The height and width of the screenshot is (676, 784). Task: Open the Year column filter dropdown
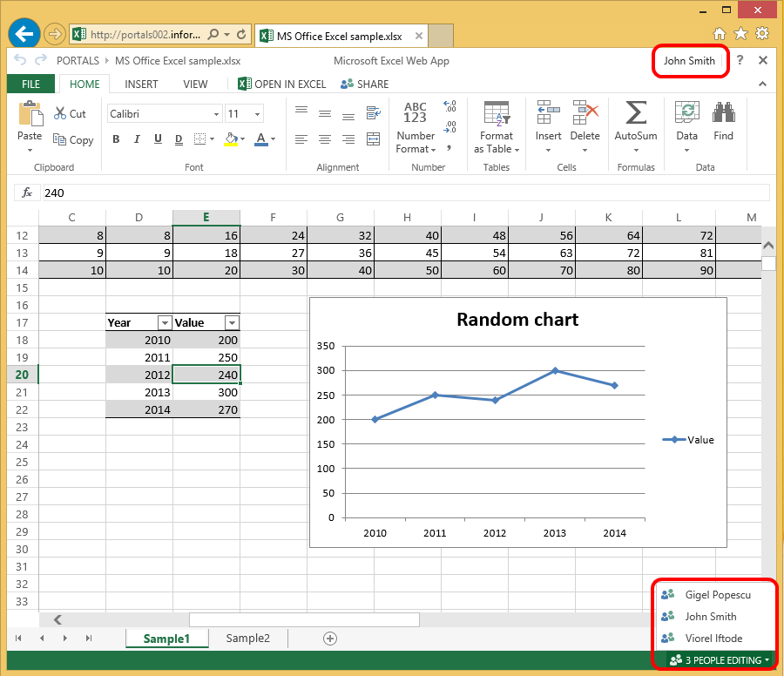(165, 323)
